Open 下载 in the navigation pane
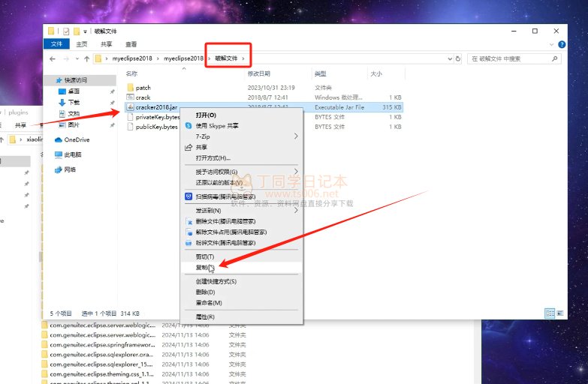 point(74,102)
